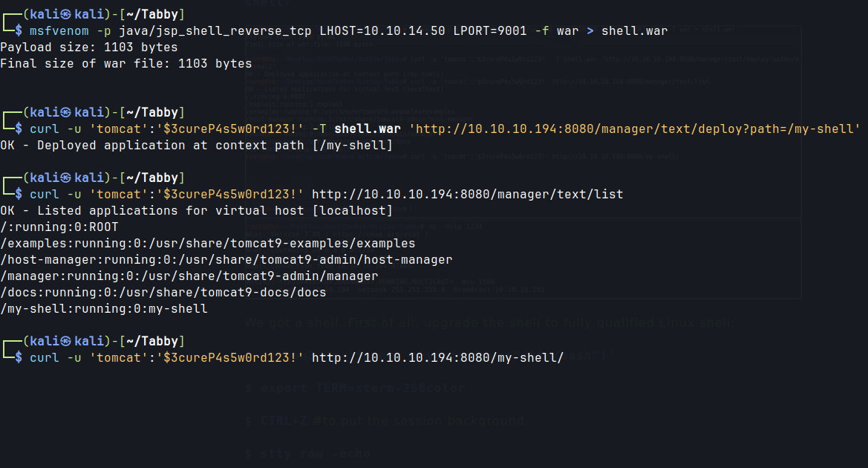This screenshot has width=868, height=468.
Task: Click 'Final size of war file' line
Action: pos(126,64)
